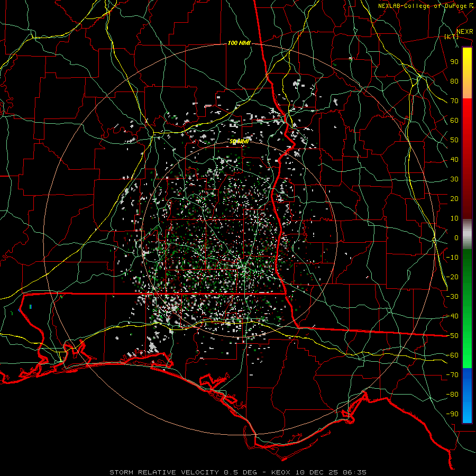This screenshot has height=476, width=476.
Task: Click the NEXR label above the color scale
Action: (x=464, y=32)
